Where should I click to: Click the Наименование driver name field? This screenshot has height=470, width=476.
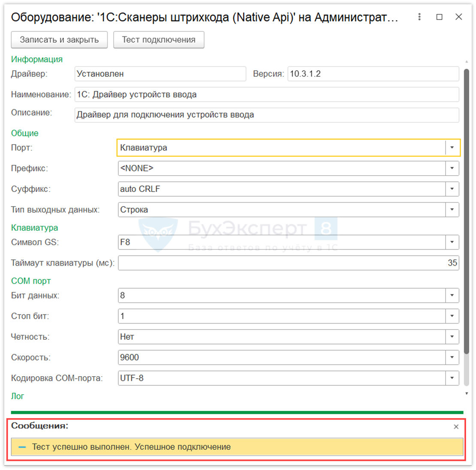click(x=267, y=95)
